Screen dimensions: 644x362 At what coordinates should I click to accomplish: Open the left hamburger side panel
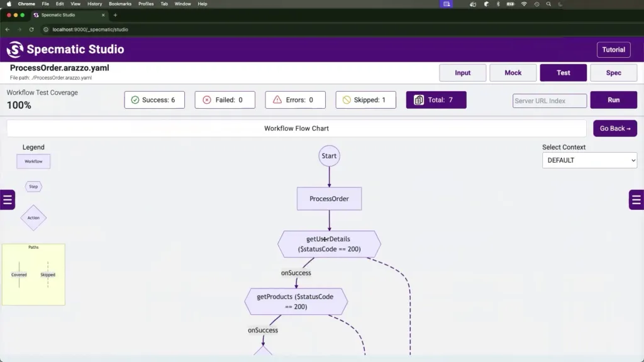8,200
